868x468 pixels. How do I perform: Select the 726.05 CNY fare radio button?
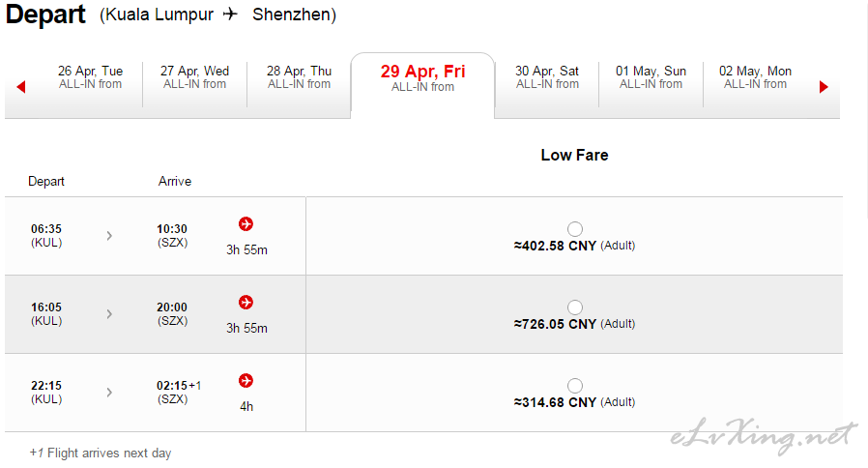pos(575,307)
